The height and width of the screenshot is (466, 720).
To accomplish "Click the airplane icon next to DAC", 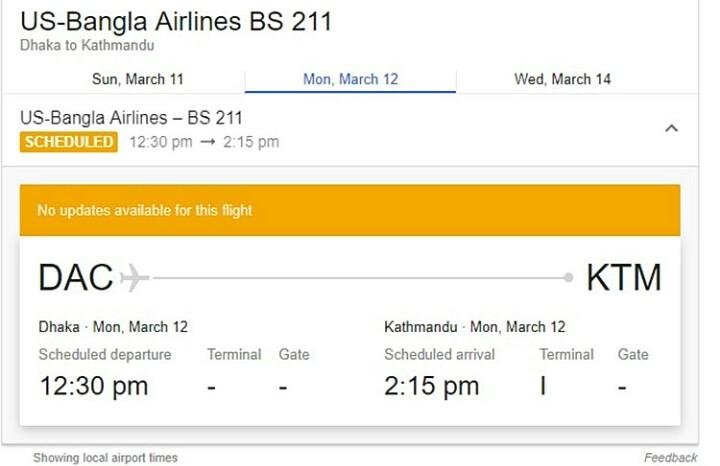I will coord(134,277).
